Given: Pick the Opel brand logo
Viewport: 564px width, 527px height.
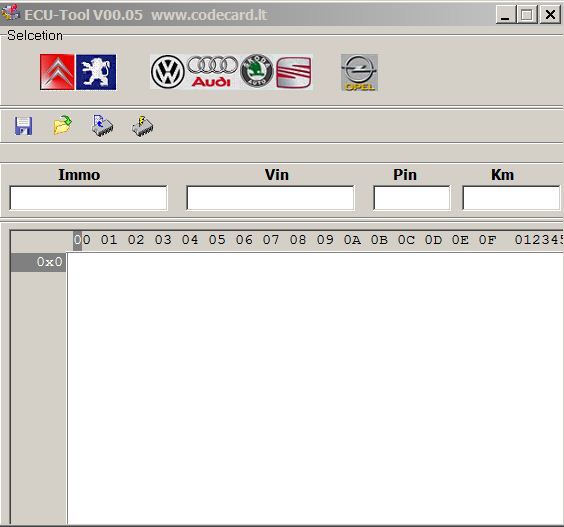Looking at the screenshot, I should point(359,73).
